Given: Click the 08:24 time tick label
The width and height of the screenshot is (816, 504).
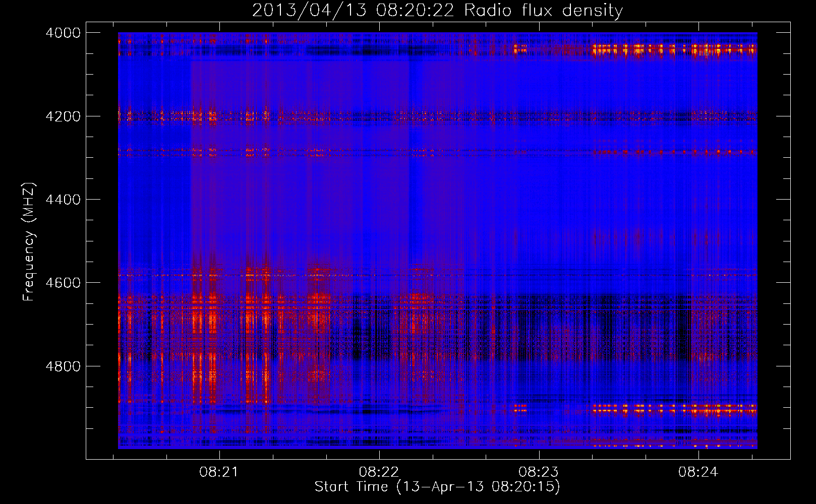Looking at the screenshot, I should coord(698,472).
